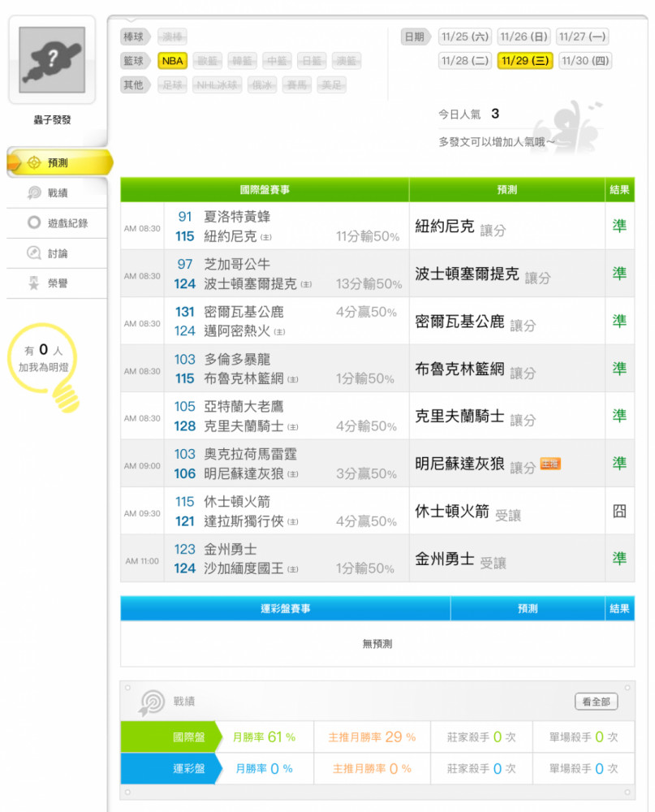Choose date 11/30 (四)
Image resolution: width=655 pixels, height=812 pixels.
586,61
